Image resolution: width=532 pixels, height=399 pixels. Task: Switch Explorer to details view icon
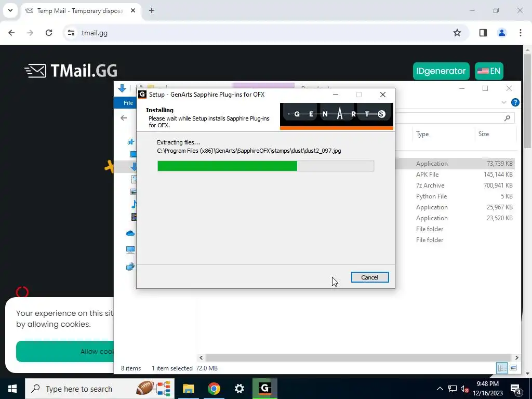coord(502,368)
